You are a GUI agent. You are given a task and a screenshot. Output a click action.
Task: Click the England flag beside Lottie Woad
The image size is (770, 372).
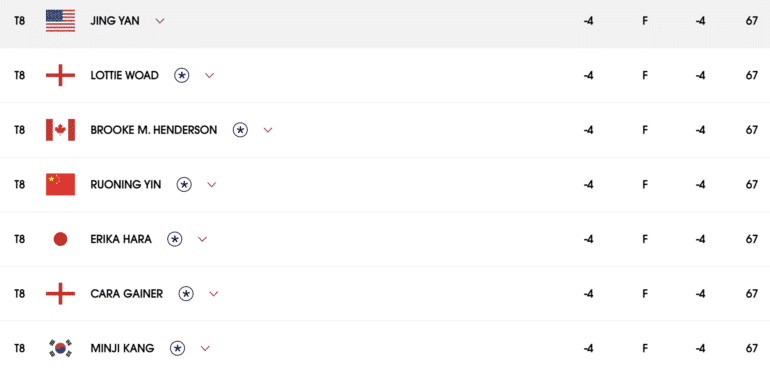pos(60,75)
